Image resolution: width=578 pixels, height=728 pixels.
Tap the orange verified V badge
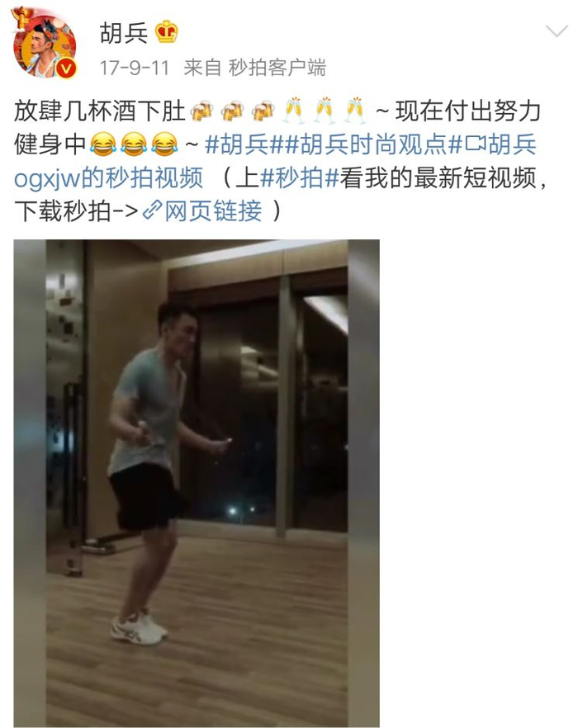tap(66, 69)
